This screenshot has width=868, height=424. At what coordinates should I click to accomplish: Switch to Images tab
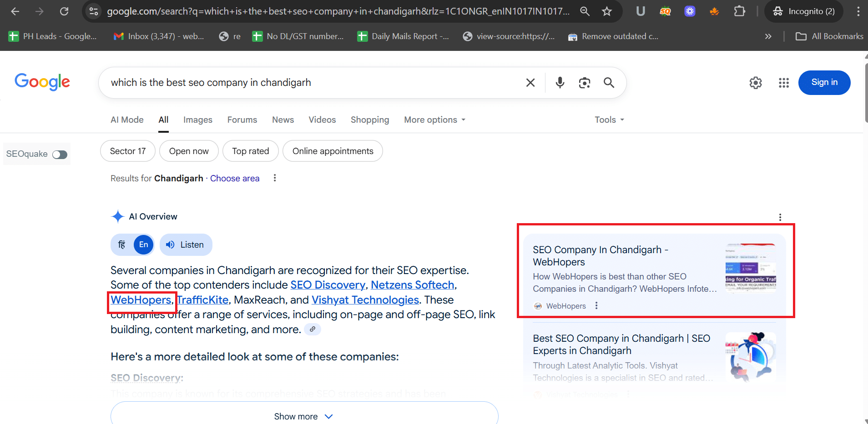[x=198, y=120]
